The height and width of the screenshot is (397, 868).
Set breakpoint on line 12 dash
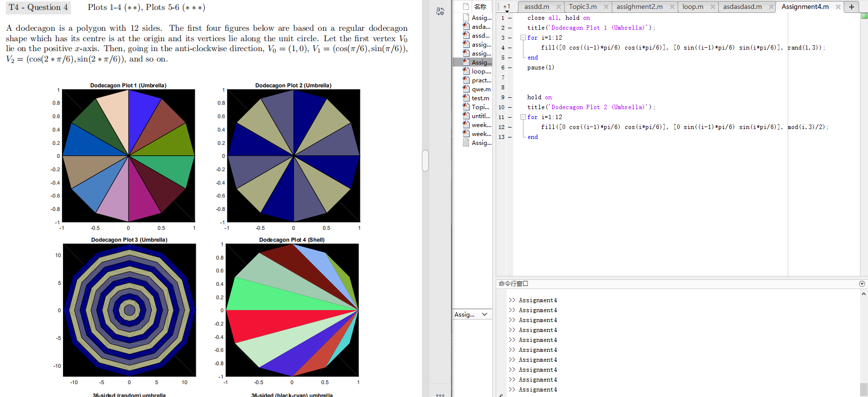[x=510, y=127]
